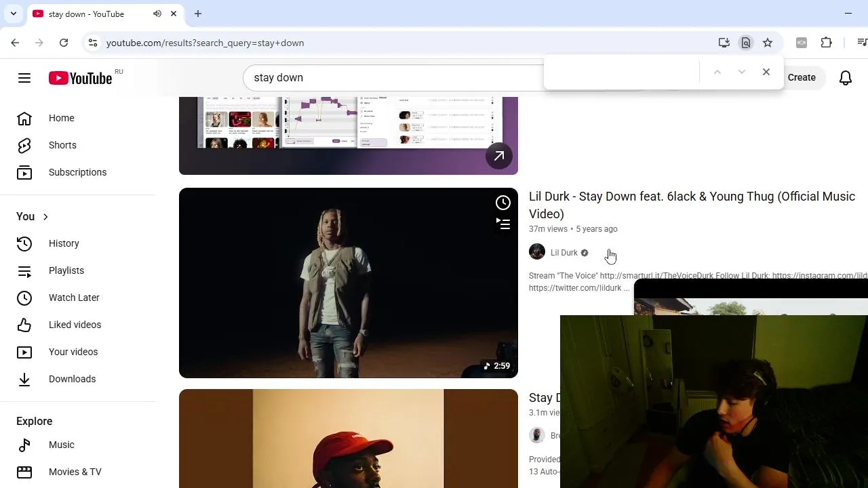The image size is (868, 488).
Task: Bookmark this page with the star
Action: [x=768, y=43]
